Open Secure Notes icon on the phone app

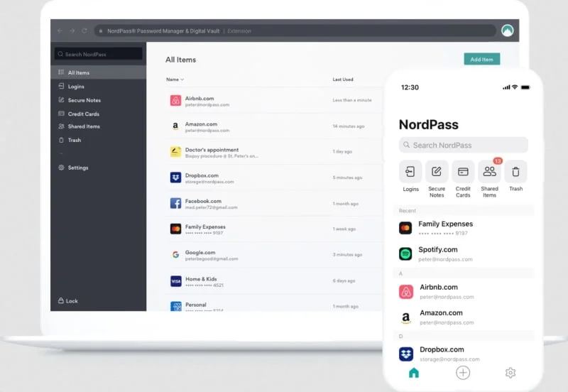pos(437,171)
